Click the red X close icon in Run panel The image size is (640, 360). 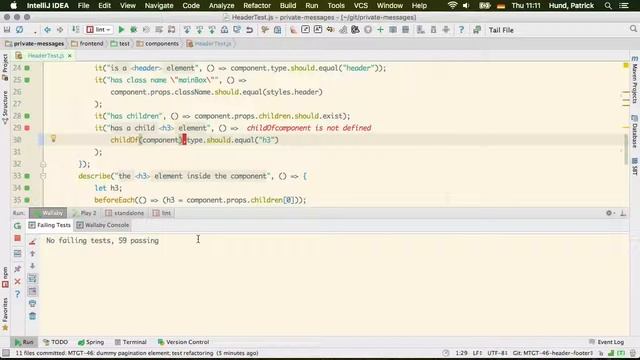[x=18, y=281]
